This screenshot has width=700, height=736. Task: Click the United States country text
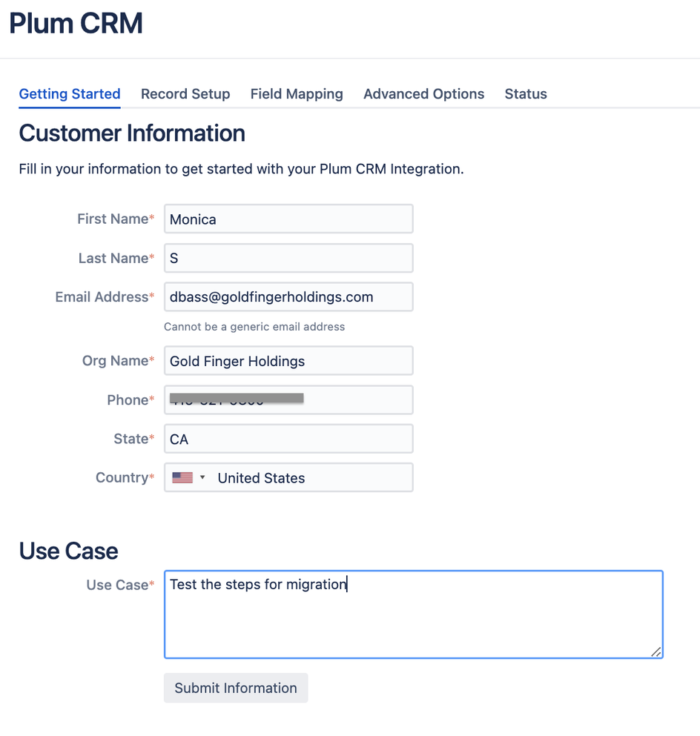click(261, 478)
